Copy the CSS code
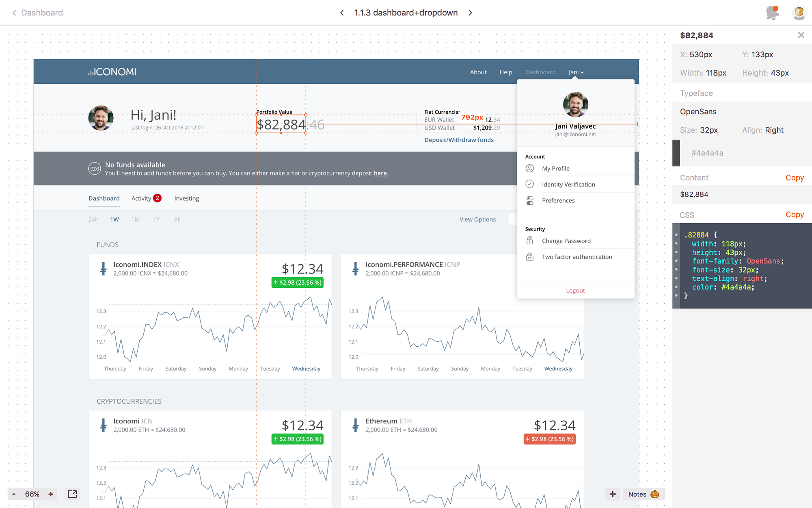The width and height of the screenshot is (812, 508). pyautogui.click(x=794, y=215)
